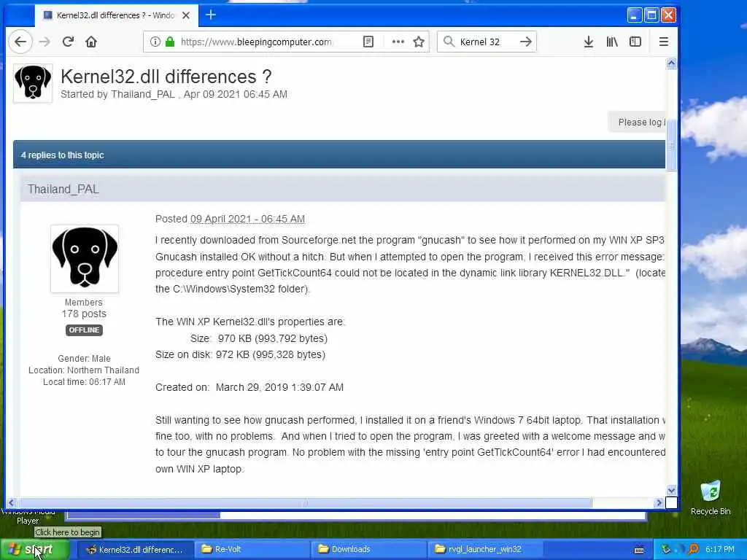
Task: Click the orange magnifier tray icon
Action: [x=693, y=550]
